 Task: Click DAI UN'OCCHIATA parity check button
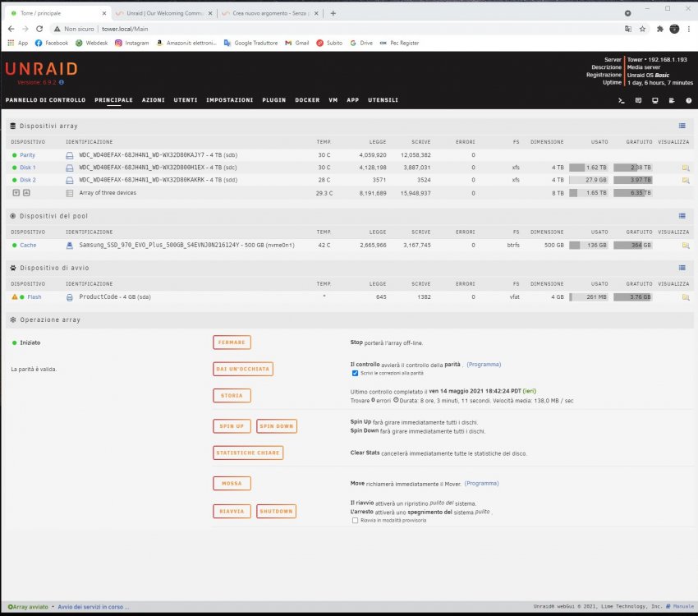coord(243,369)
